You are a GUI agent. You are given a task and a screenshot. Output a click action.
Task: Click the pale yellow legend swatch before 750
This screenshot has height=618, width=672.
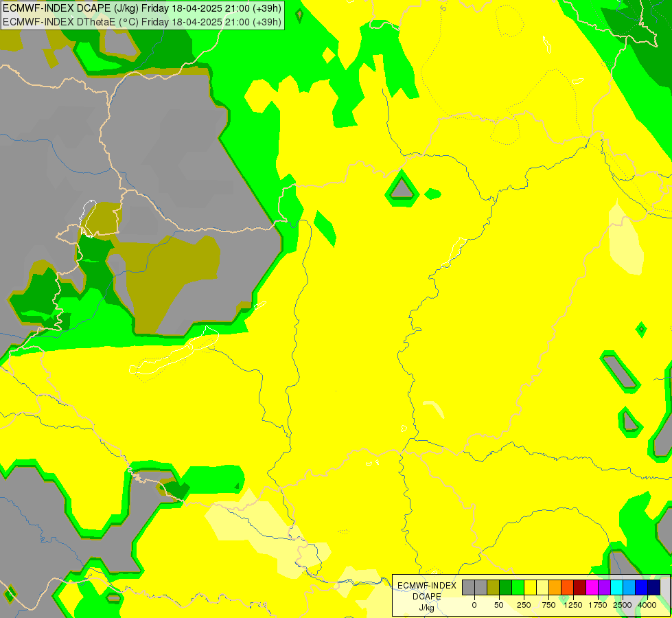tap(542, 588)
